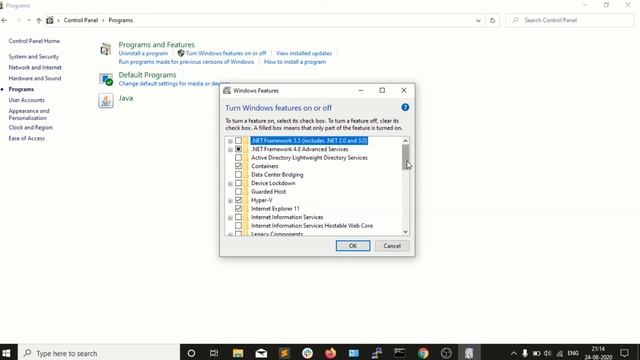Open Control Panel Home in sidebar

[34, 41]
